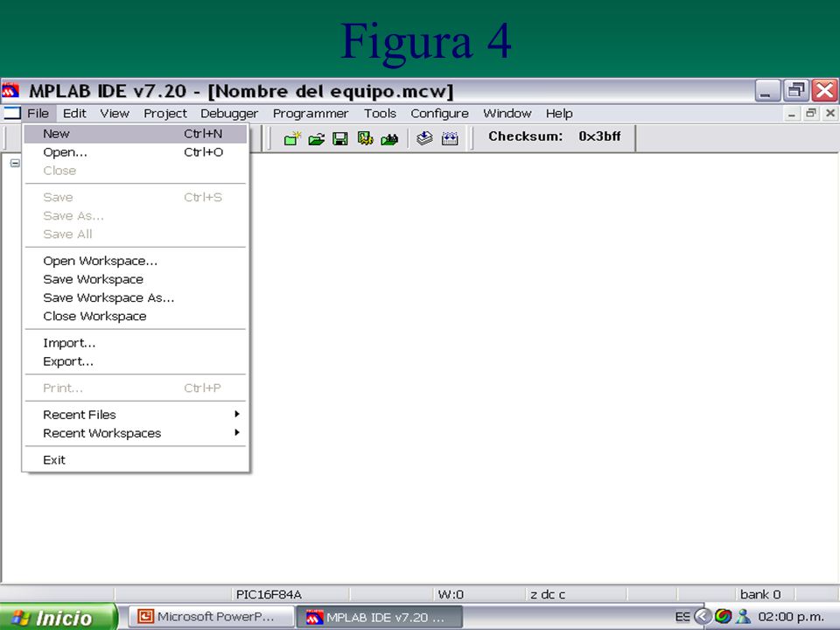Click MPLAB IDE v7.20 taskbar button
This screenshot has width=840, height=630.
point(379,617)
